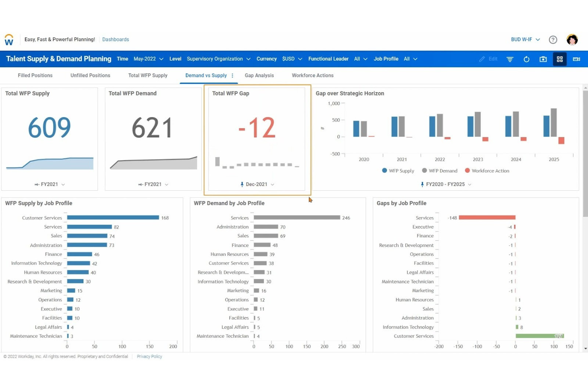Open the Workforce Actions tab
The width and height of the screenshot is (588, 392).
pos(312,75)
